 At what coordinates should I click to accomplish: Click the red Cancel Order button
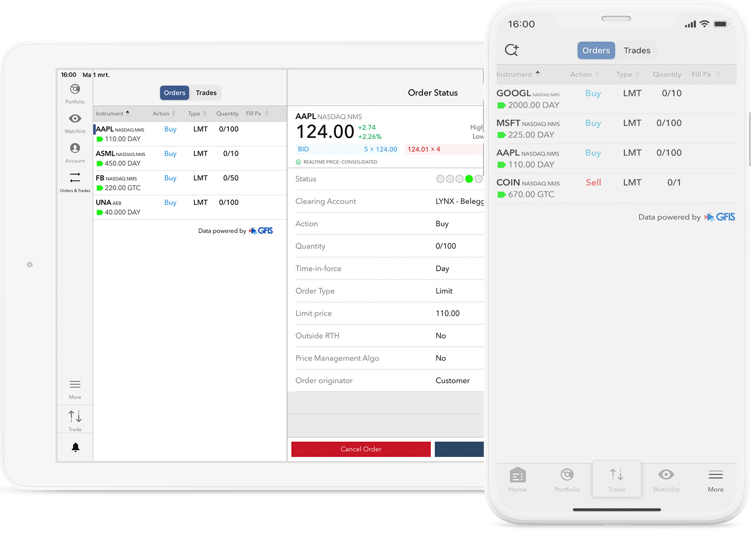361,449
